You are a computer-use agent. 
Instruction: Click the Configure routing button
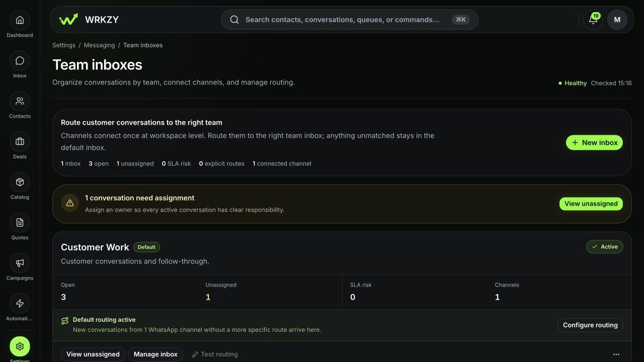pos(590,325)
